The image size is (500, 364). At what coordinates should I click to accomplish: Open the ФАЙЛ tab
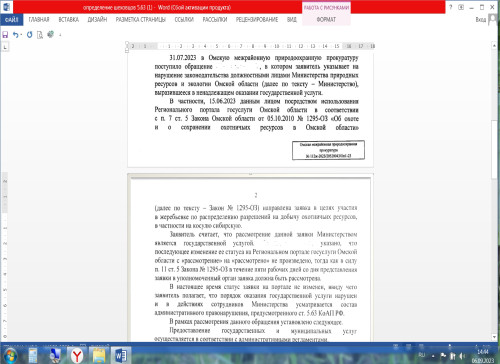pos(12,20)
